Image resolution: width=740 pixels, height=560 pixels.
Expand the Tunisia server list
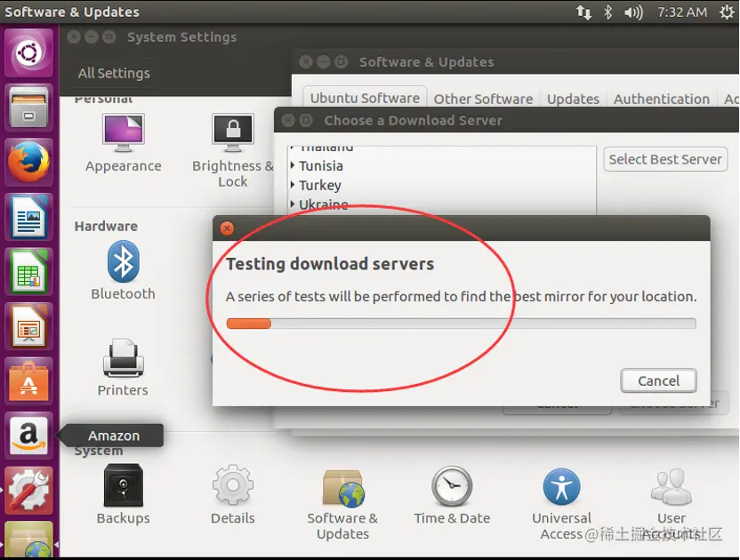(x=293, y=165)
